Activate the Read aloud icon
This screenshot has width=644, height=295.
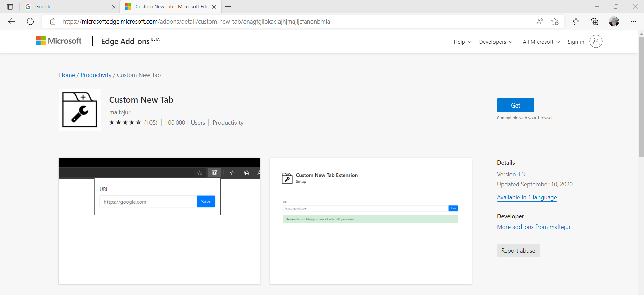click(540, 22)
